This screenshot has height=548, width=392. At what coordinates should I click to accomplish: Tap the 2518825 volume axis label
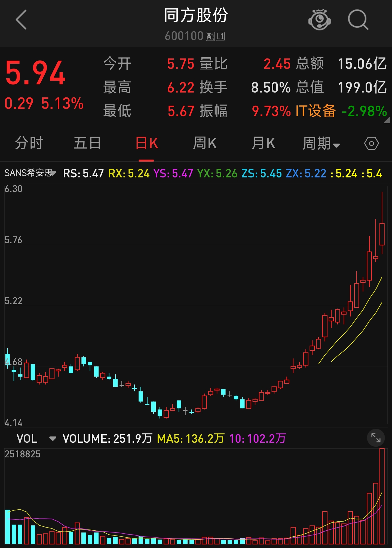pos(22,454)
